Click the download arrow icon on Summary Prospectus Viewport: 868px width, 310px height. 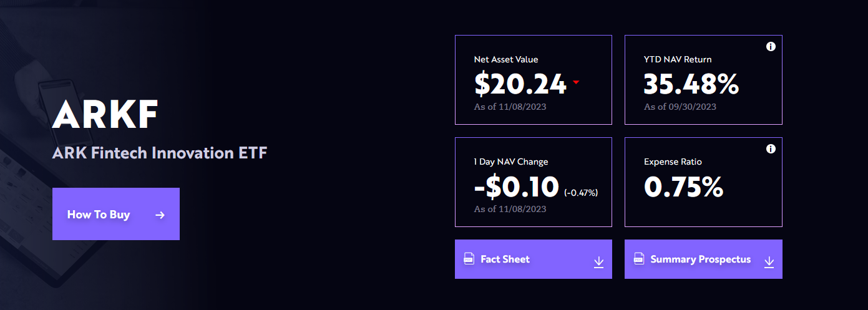769,262
